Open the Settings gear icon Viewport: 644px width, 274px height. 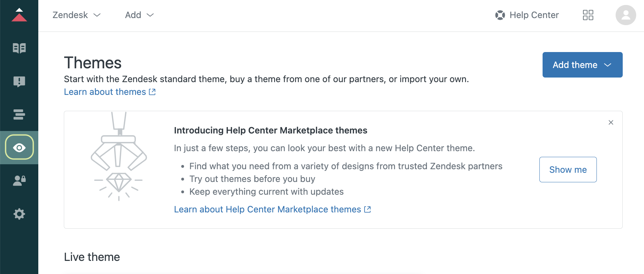pyautogui.click(x=19, y=214)
